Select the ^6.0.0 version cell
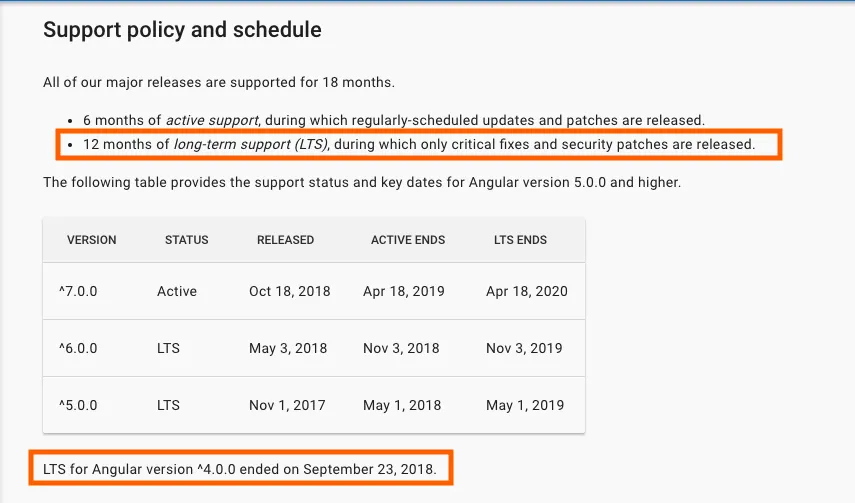Viewport: 855px width, 503px height. tap(78, 348)
